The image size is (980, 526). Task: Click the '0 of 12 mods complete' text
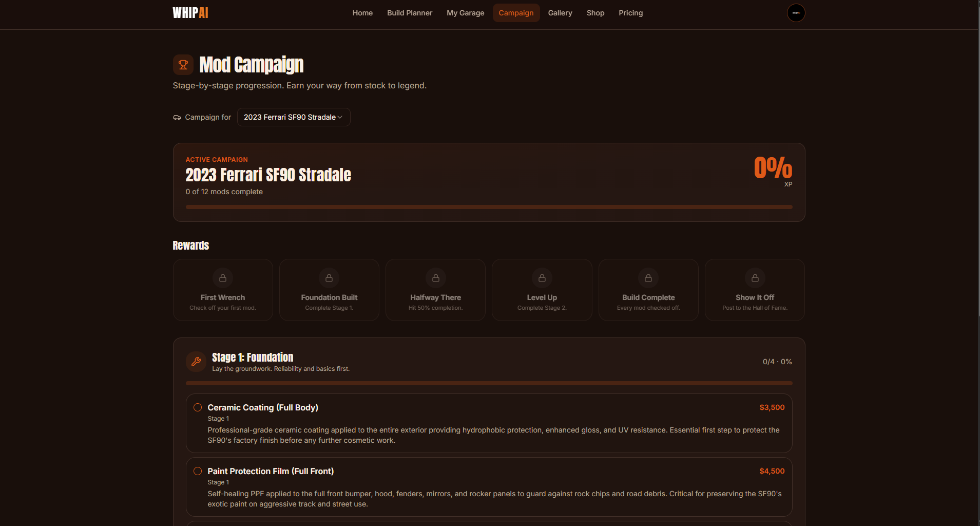(x=224, y=192)
